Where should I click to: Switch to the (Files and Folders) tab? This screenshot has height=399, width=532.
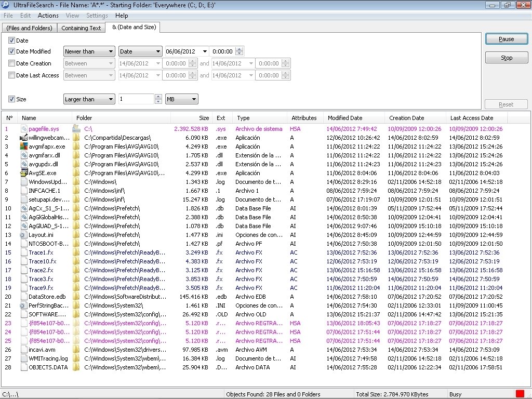(x=30, y=28)
